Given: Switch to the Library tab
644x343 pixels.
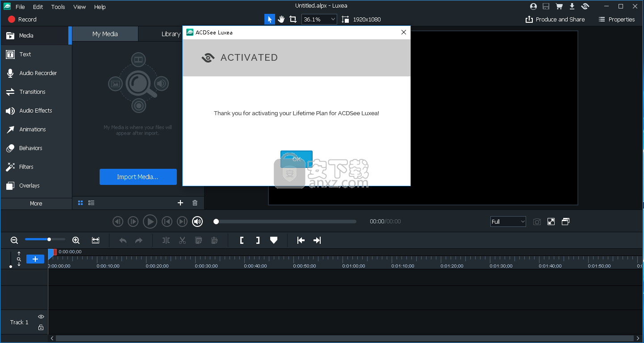Looking at the screenshot, I should (x=171, y=34).
